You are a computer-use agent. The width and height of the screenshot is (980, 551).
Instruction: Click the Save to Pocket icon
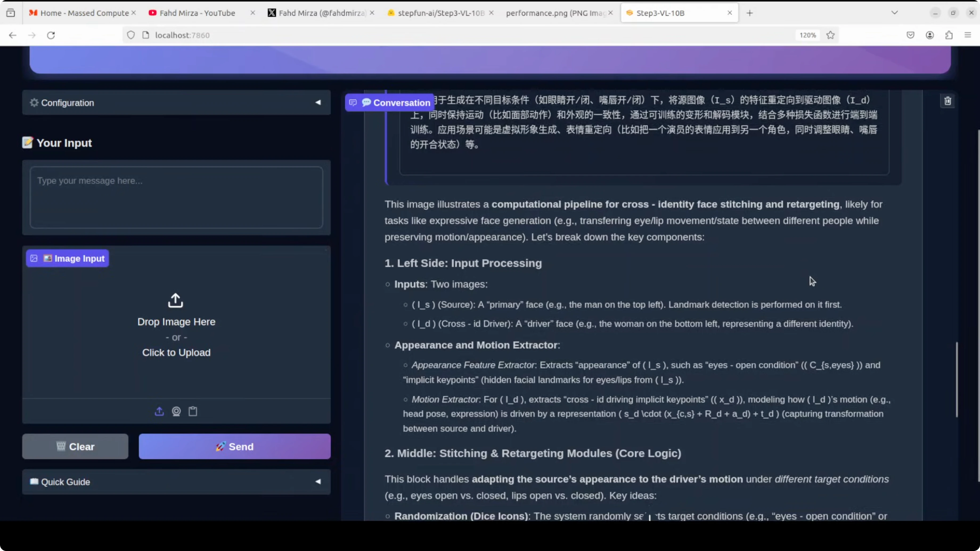point(910,35)
